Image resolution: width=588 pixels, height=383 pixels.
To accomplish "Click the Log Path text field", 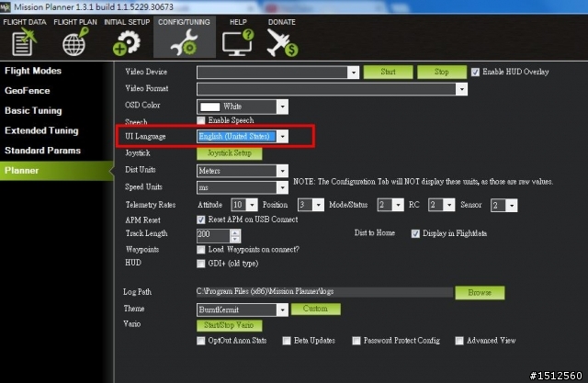I will 324,292.
